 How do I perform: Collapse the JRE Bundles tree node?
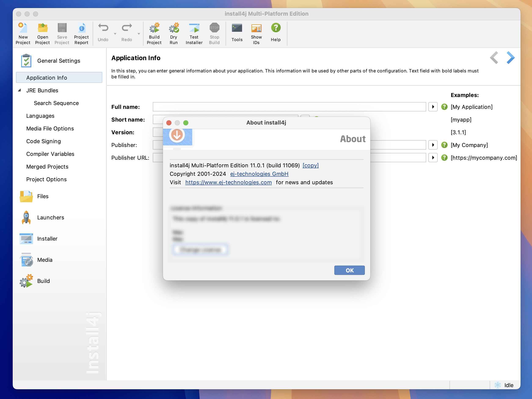(19, 90)
